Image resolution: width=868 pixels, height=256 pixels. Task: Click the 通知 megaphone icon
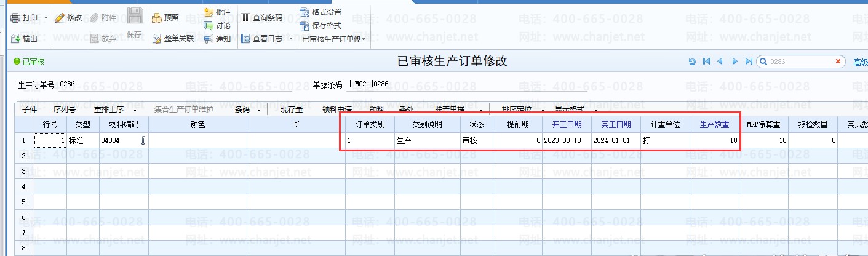[x=209, y=39]
